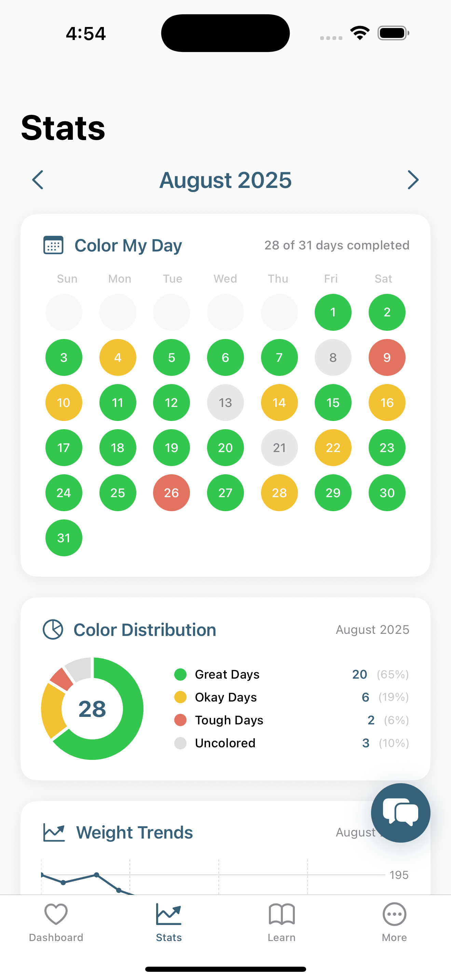Open the Learn book icon

(282, 914)
